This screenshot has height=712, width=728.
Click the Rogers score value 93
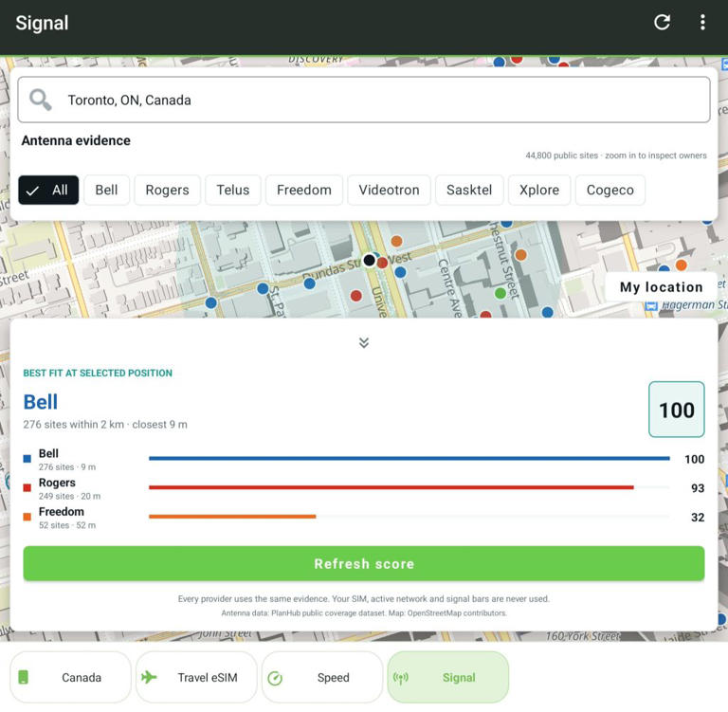[698, 488]
